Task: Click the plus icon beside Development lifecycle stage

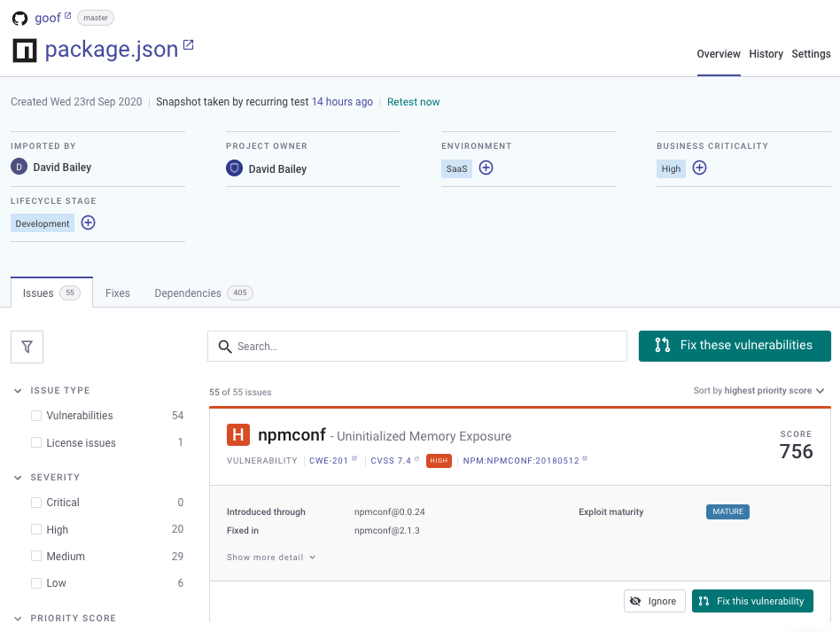Action: [x=88, y=222]
